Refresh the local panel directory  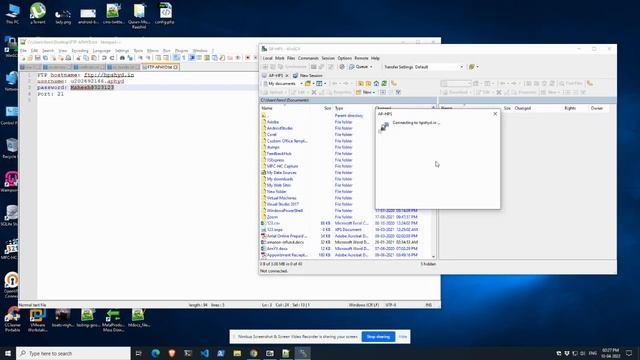[x=384, y=84]
